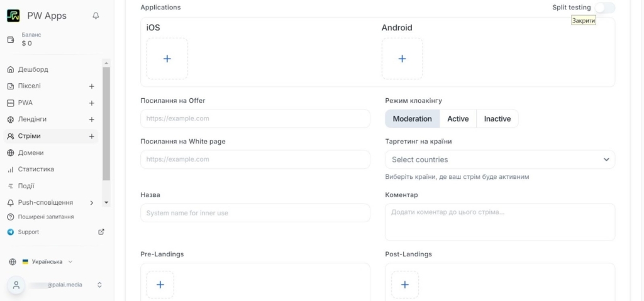Click the Лендінги sidebar icon
The height and width of the screenshot is (301, 644).
11,120
